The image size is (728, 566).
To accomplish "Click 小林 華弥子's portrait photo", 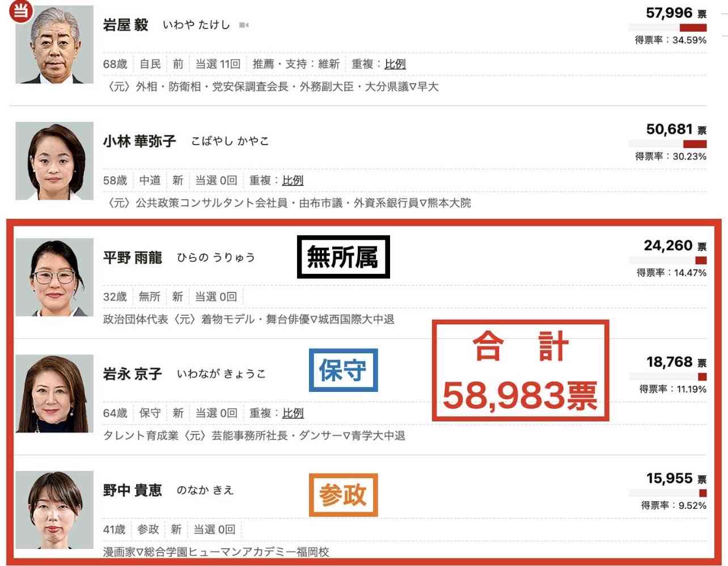I will (54, 161).
